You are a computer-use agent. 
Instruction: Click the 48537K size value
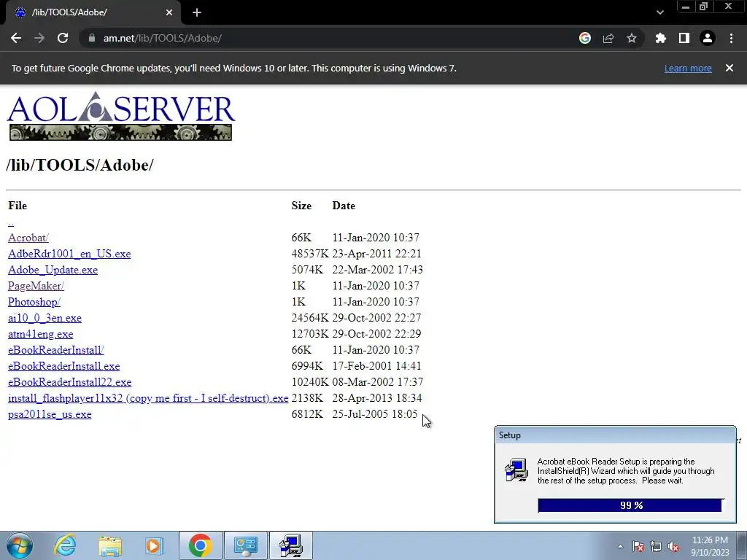tap(309, 254)
